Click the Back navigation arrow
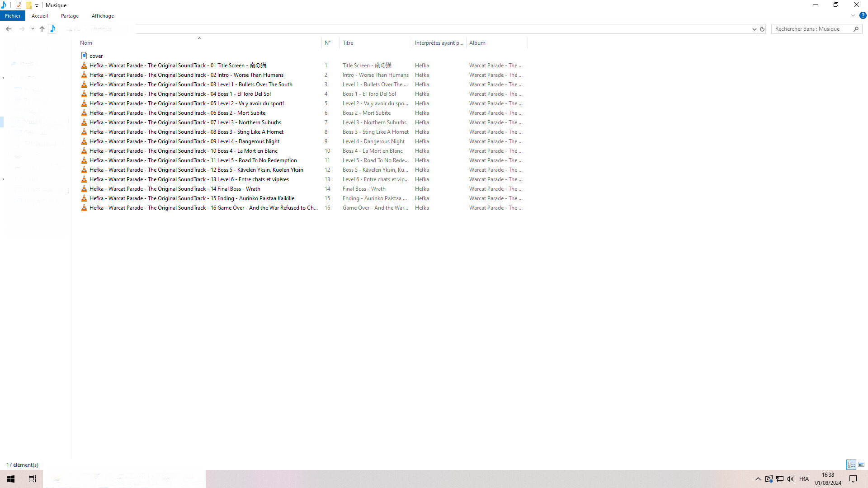 9,29
